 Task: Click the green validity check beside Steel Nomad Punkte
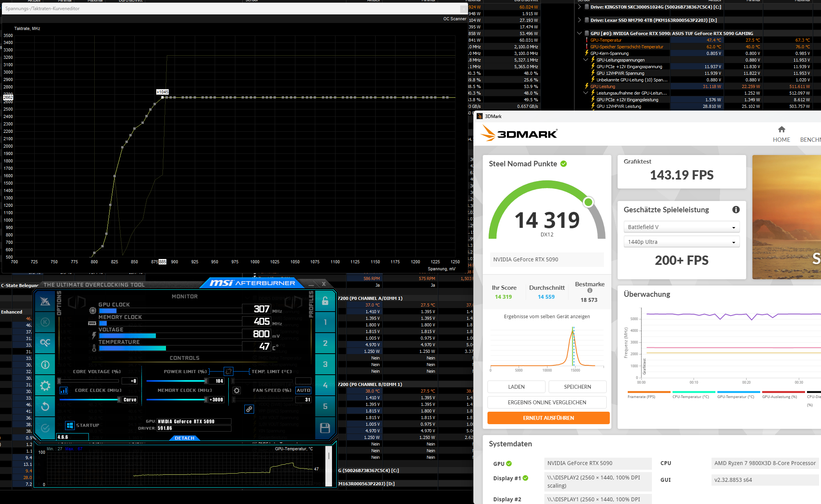pyautogui.click(x=563, y=164)
